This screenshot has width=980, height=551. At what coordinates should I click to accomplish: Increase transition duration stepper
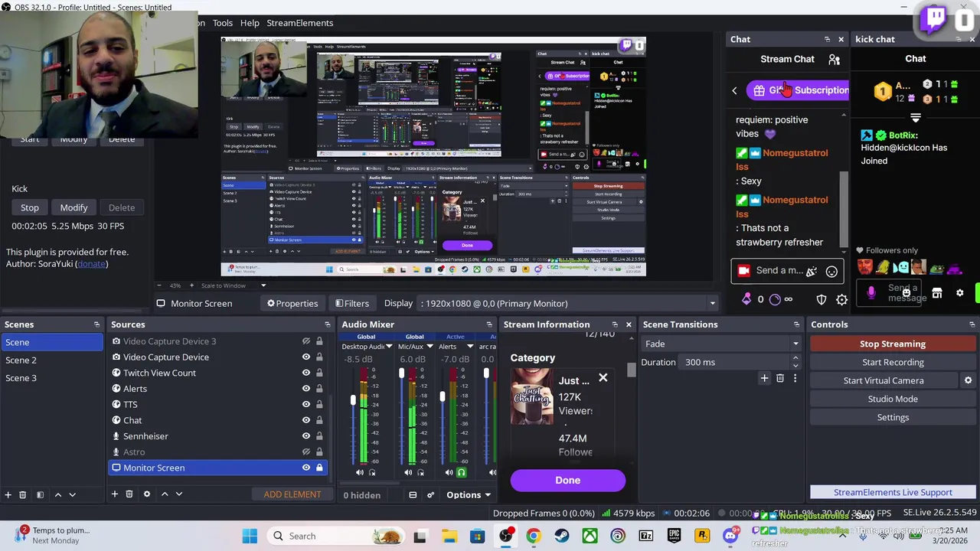(x=795, y=358)
